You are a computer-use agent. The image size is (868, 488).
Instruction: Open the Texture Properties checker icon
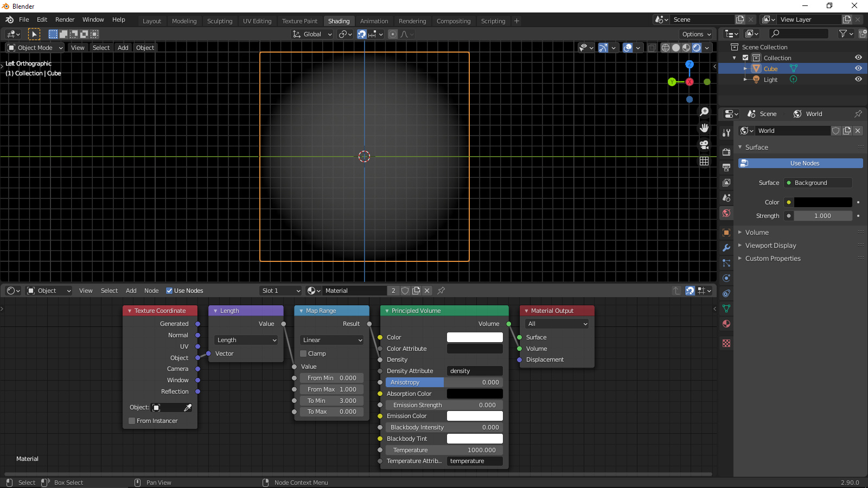point(726,343)
